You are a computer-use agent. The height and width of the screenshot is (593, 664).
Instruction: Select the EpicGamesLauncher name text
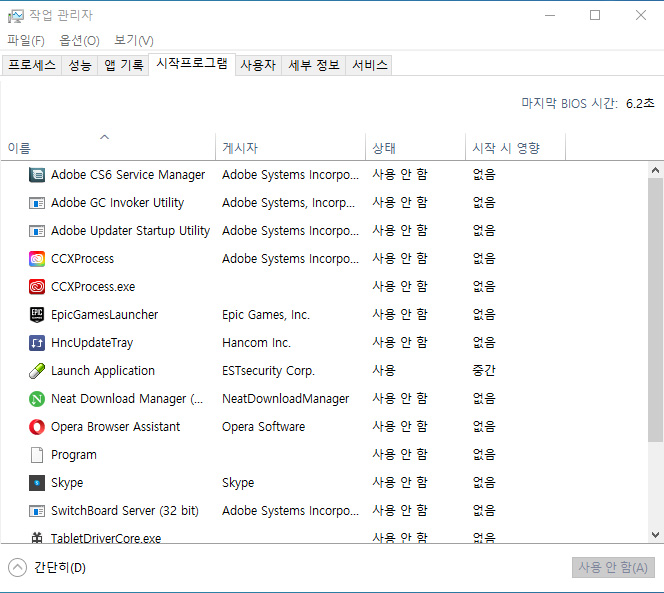104,315
